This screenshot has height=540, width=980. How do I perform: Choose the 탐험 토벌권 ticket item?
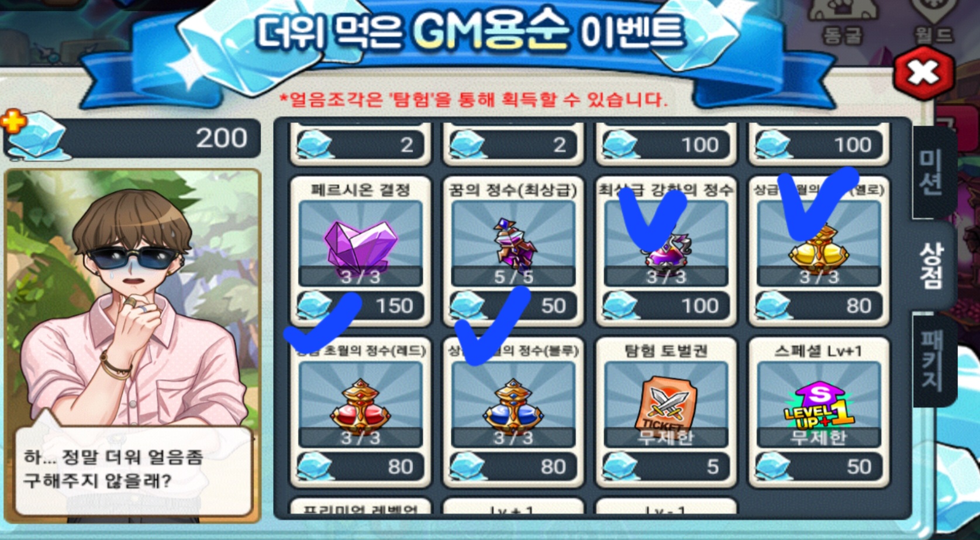pyautogui.click(x=666, y=404)
